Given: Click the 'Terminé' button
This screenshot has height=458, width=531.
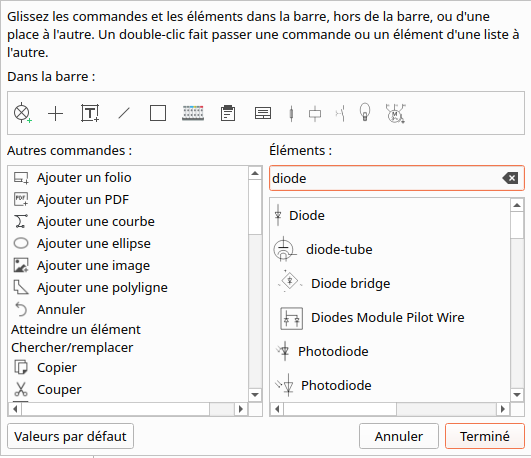Looking at the screenshot, I should [x=485, y=436].
